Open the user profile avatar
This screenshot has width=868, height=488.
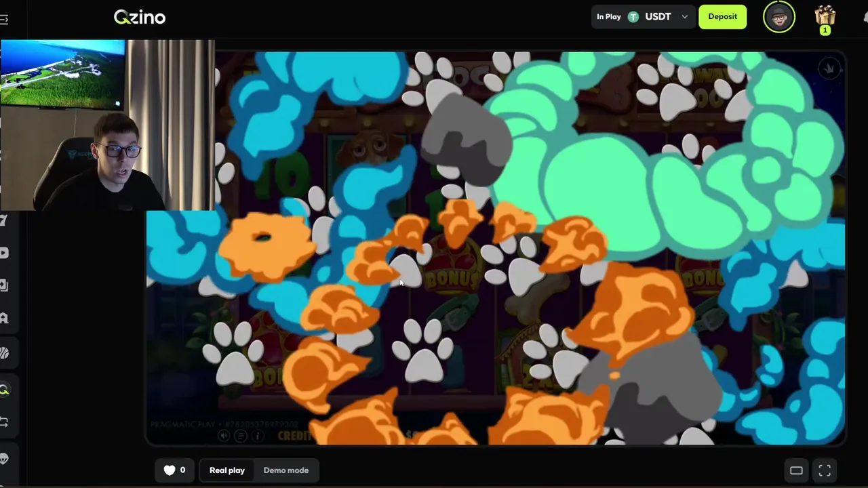click(778, 17)
